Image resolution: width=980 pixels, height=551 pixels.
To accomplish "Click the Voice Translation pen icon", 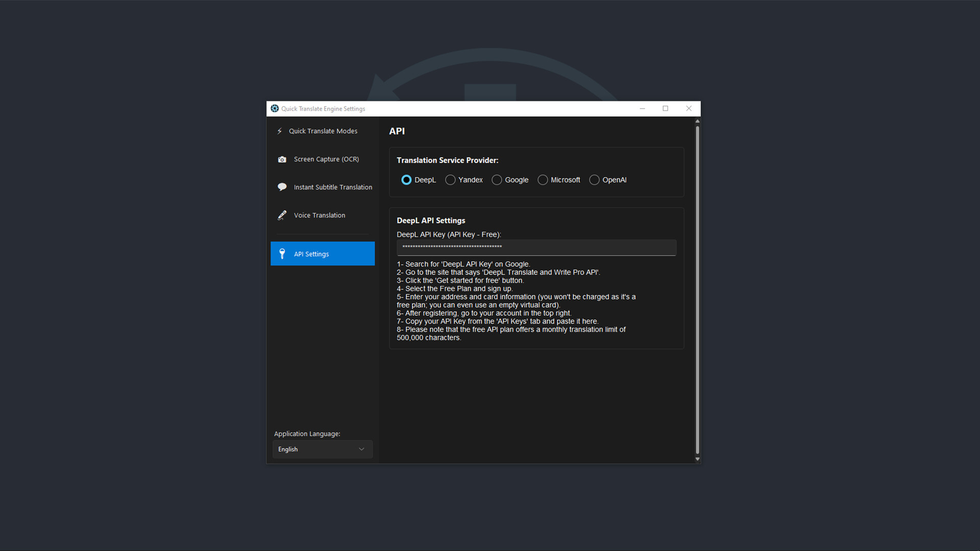I will (x=282, y=215).
